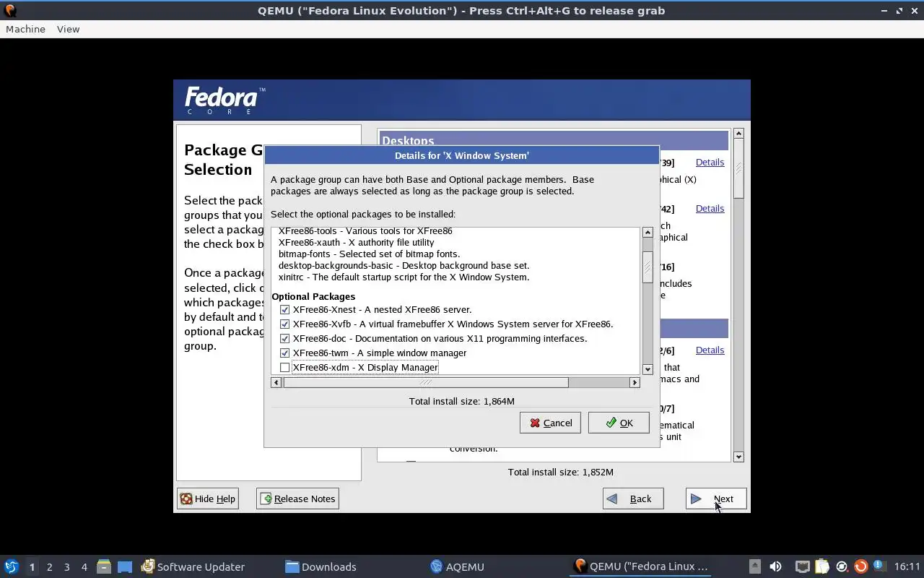Image resolution: width=924 pixels, height=578 pixels.
Task: Click the Optional Packages heading
Action: (313, 296)
